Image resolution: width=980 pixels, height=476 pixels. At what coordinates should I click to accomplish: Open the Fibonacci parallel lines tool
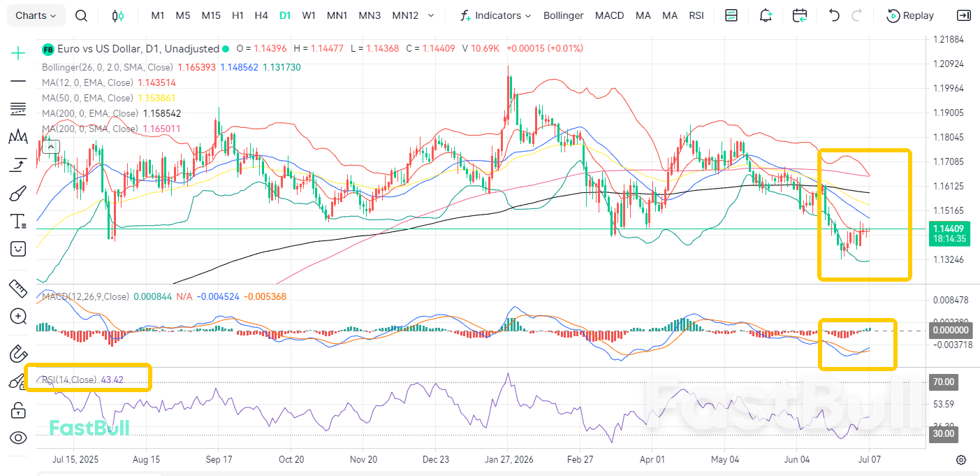pos(18,108)
